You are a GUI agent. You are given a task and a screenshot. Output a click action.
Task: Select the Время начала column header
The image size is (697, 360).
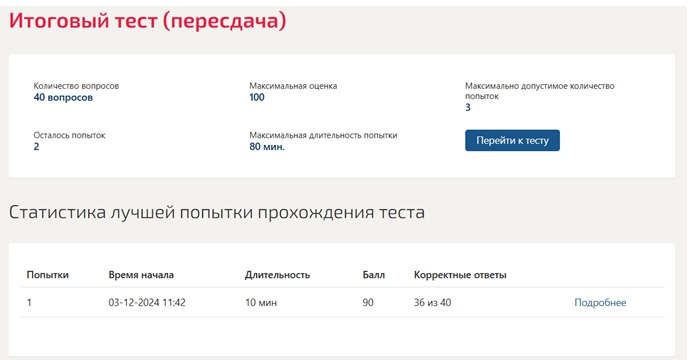(x=141, y=275)
